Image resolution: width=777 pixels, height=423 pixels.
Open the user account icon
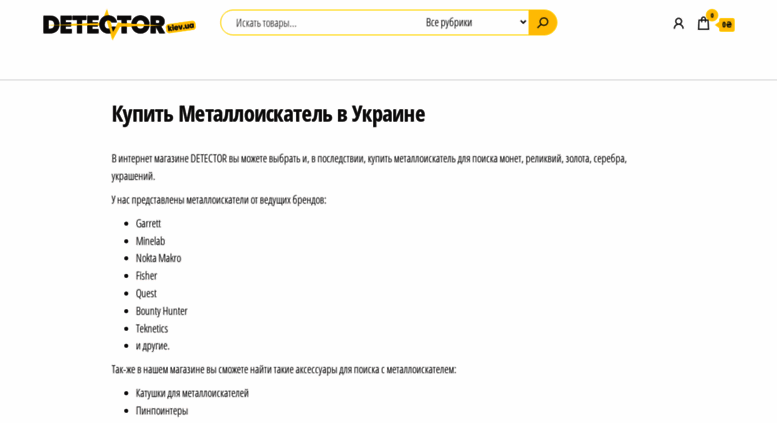(x=678, y=23)
